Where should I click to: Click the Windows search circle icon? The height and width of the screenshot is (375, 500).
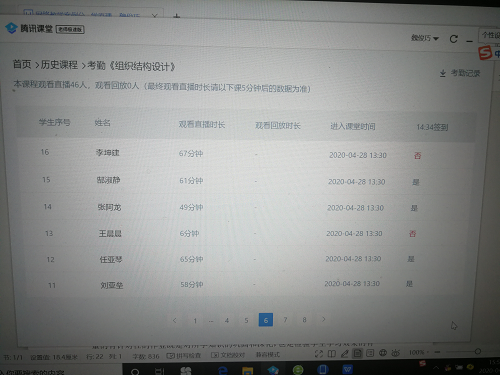(135, 371)
